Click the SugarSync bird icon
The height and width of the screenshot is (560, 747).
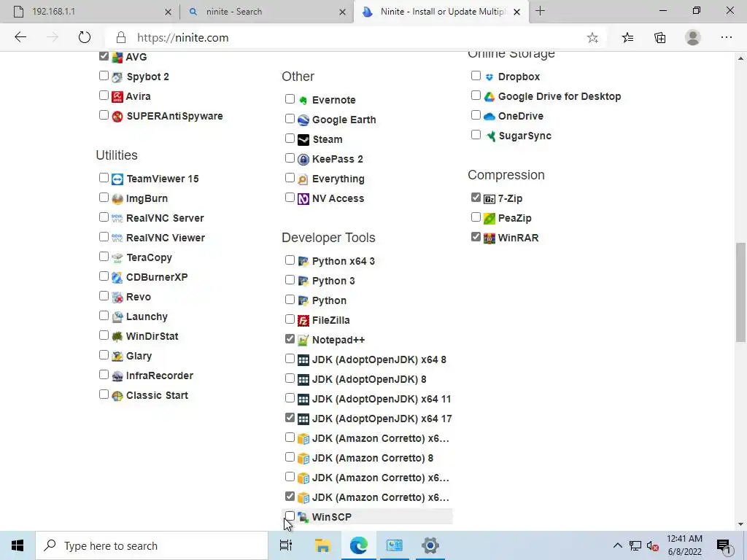(489, 136)
